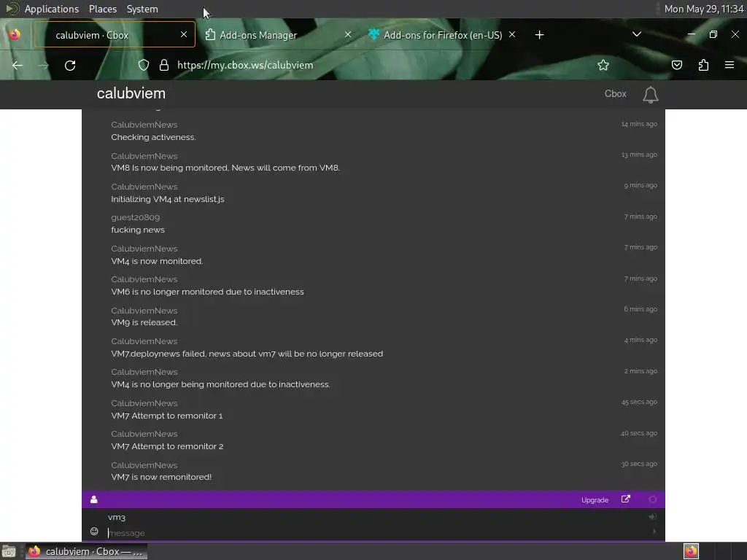Click the show desktop icon in the bottom panel
Image resolution: width=747 pixels, height=560 pixels.
pos(9,552)
